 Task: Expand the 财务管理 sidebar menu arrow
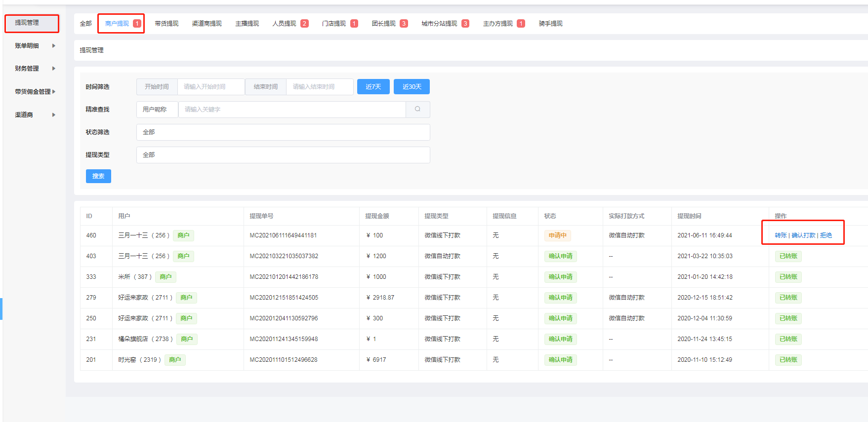pos(54,69)
